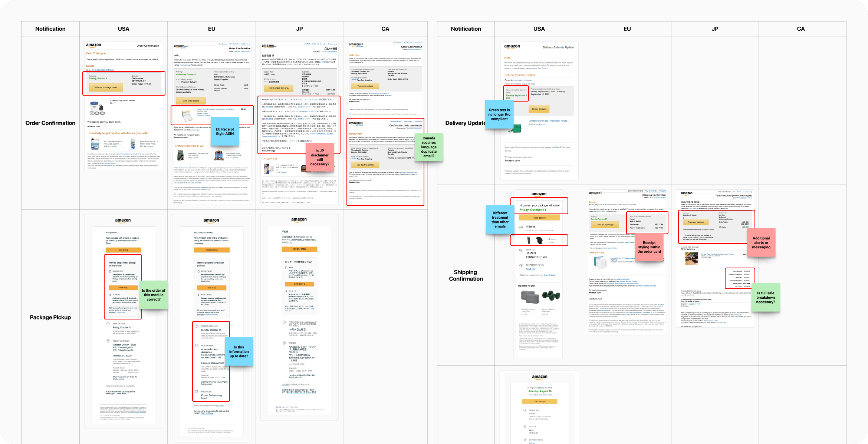868x444 pixels.
Task: Click View order details in amazon.co.uk email
Action: pos(191,100)
